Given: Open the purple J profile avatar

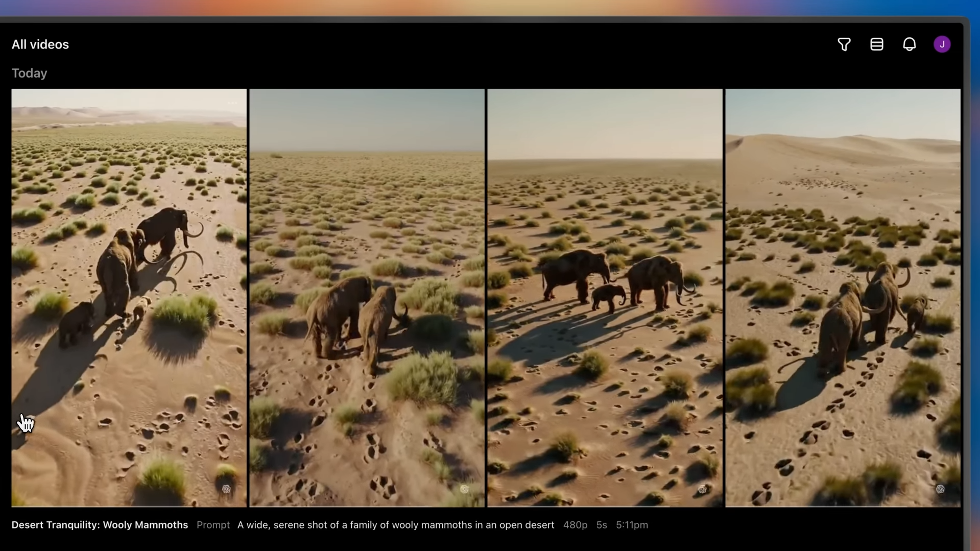Looking at the screenshot, I should tap(942, 44).
